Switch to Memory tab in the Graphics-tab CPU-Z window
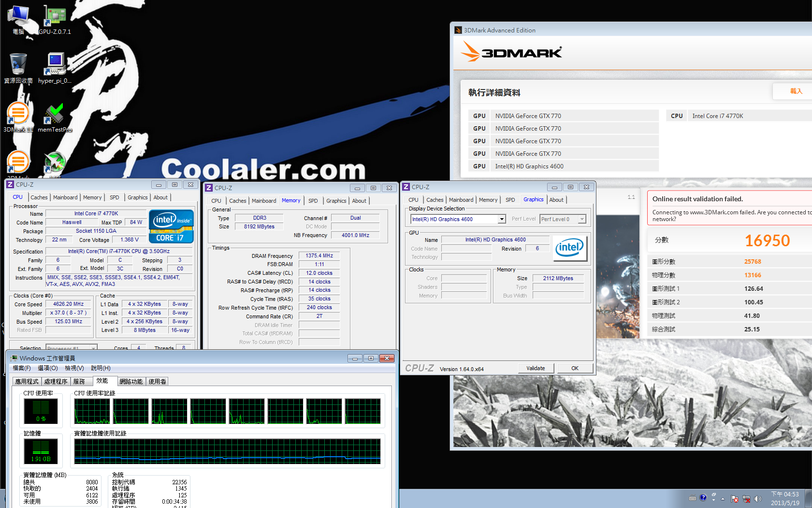Screen dimensions: 812x508 488,200
